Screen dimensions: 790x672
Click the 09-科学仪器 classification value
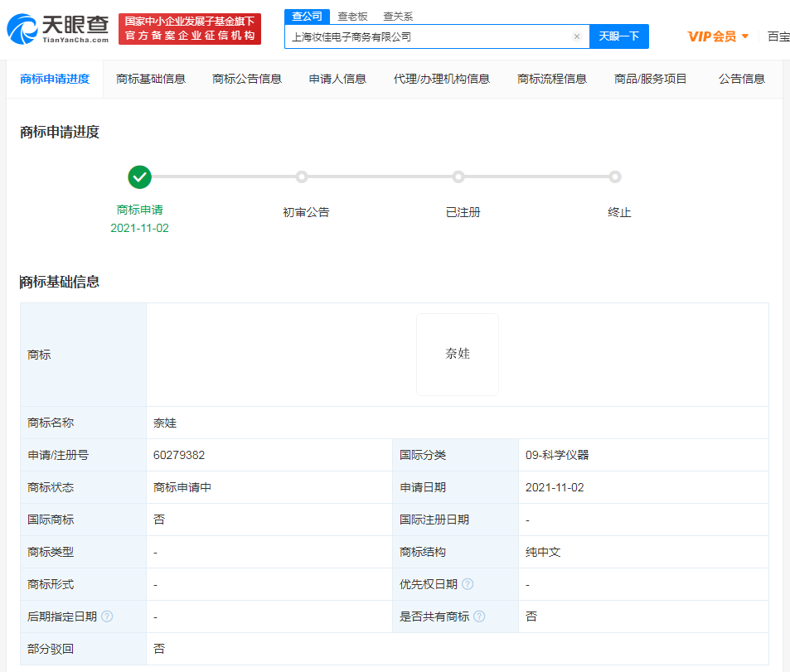click(x=557, y=455)
